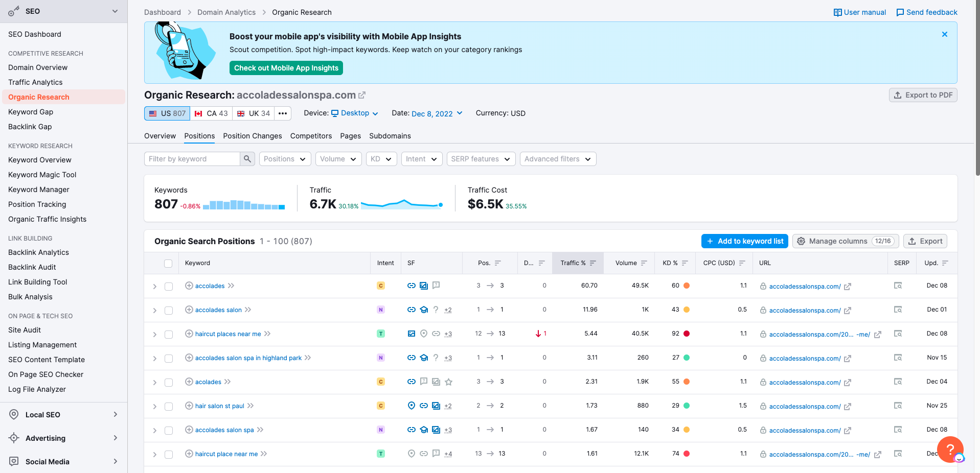The width and height of the screenshot is (980, 473).
Task: Focus the 'Filter by keyword' input field
Action: tap(192, 159)
